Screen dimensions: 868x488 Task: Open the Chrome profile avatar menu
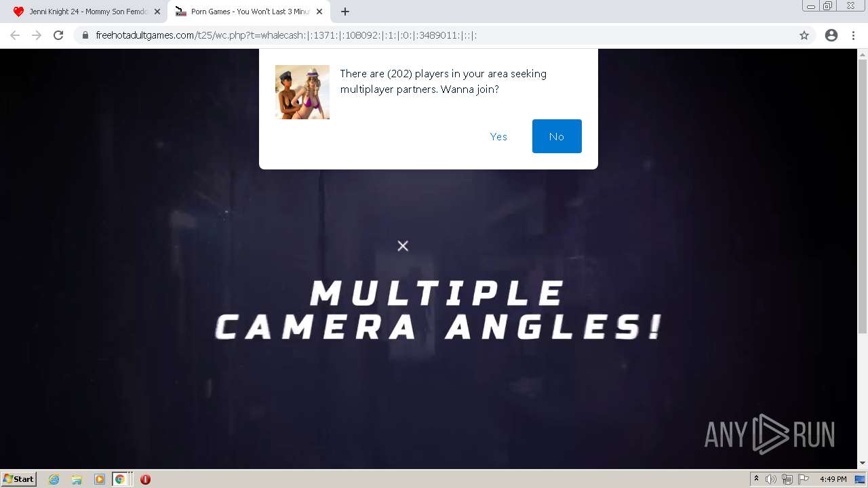click(x=831, y=35)
